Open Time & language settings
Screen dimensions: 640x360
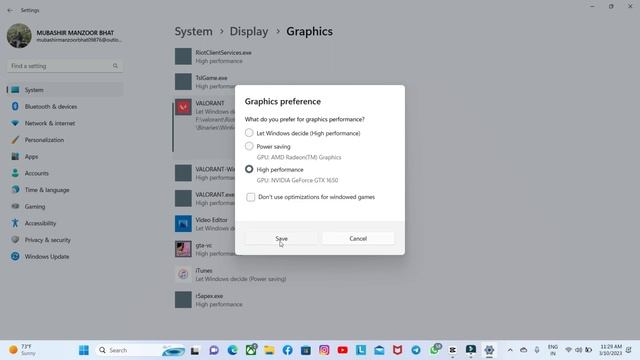click(65, 190)
